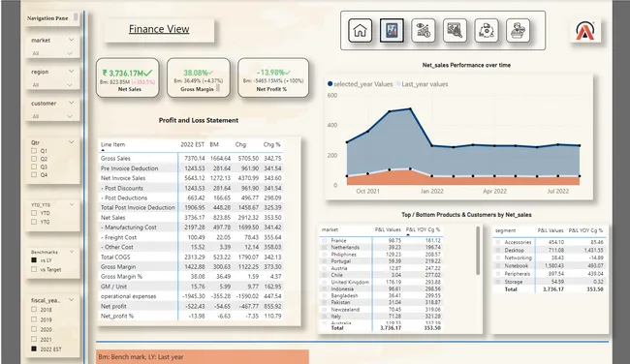
Task: Expand row icon beside Desktop segment
Action: 498,250
